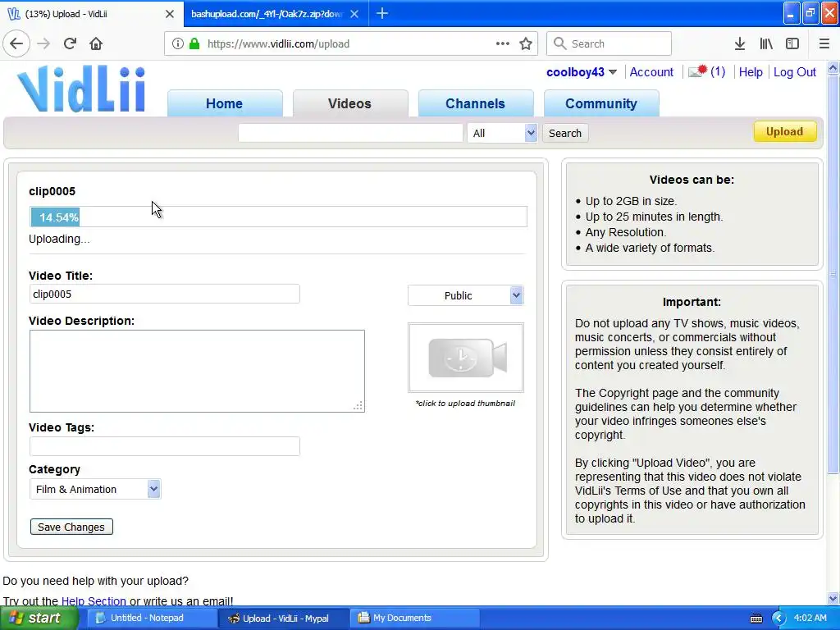Open the Help Section link

tap(94, 601)
